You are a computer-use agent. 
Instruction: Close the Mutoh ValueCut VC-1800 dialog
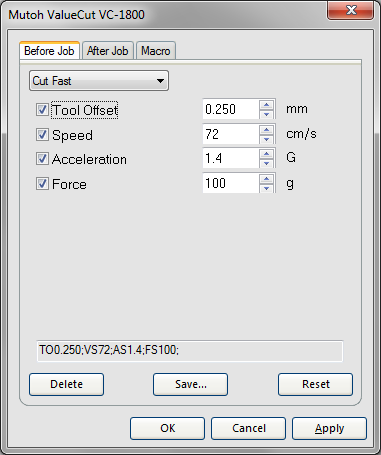tap(351, 10)
